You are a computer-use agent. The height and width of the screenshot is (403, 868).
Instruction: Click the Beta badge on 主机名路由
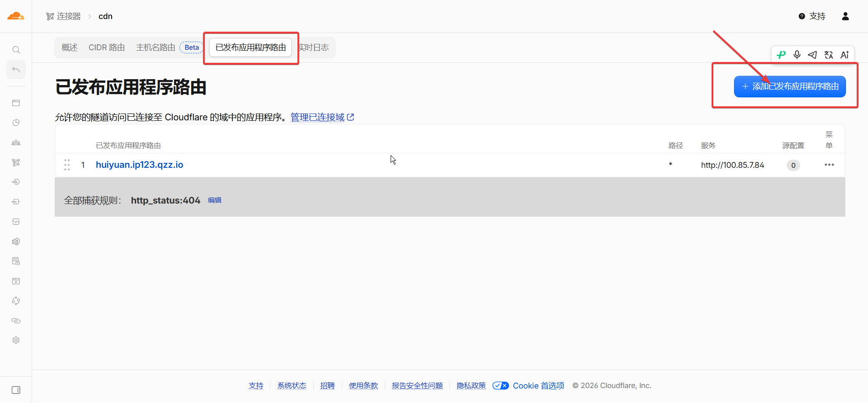tap(192, 47)
